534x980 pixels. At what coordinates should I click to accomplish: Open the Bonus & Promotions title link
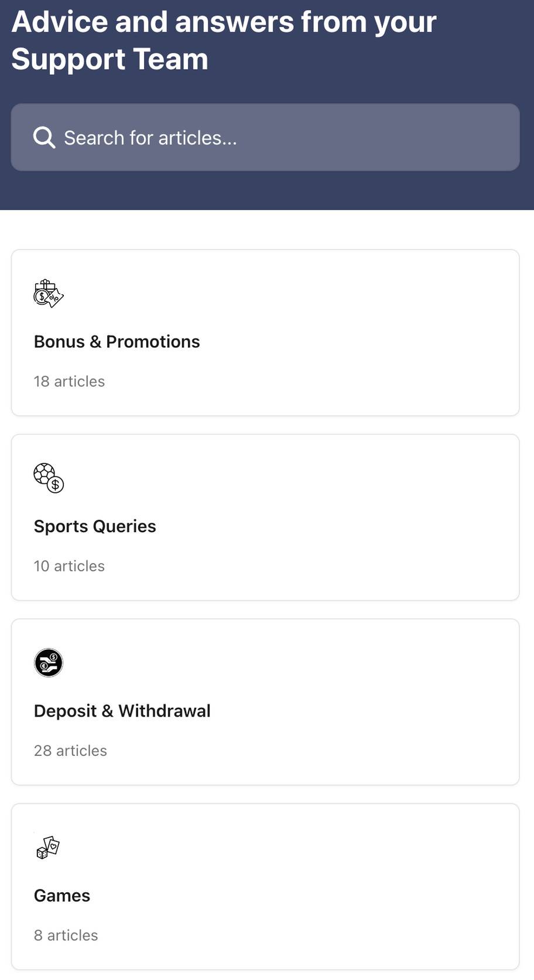pos(117,341)
